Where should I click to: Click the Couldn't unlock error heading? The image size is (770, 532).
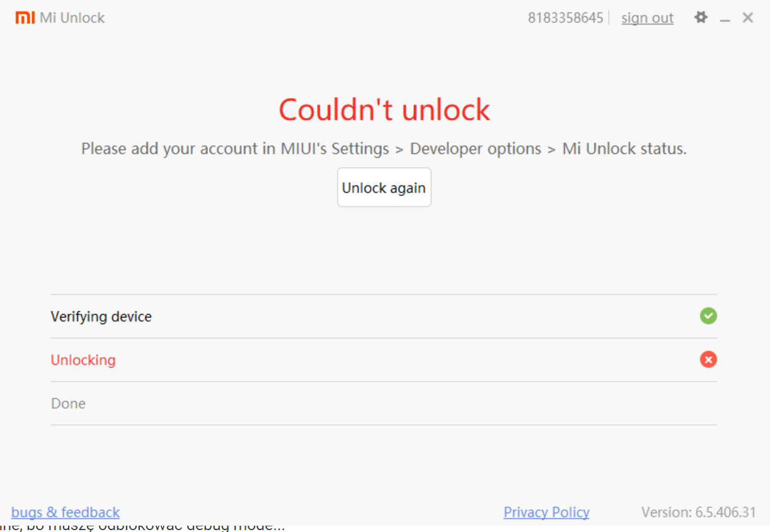(x=384, y=110)
